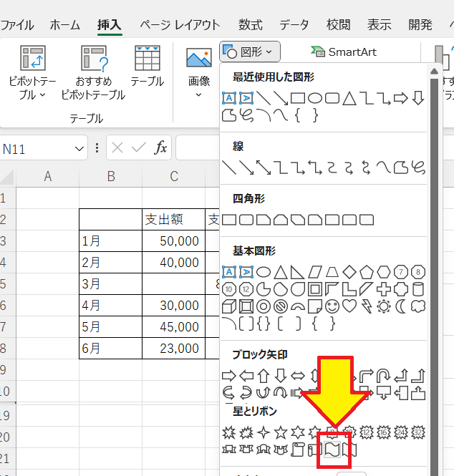Choose the Heart shape from basic shapes
The width and height of the screenshot is (454, 476).
click(349, 306)
